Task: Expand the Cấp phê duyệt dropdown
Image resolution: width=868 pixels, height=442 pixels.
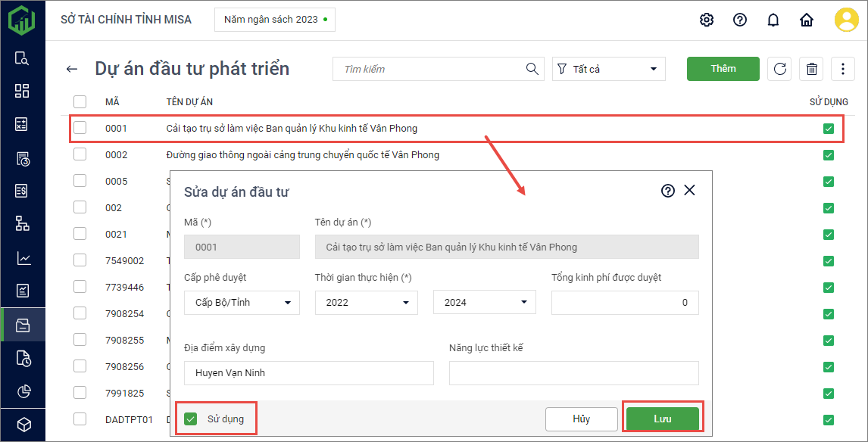Action: point(242,303)
